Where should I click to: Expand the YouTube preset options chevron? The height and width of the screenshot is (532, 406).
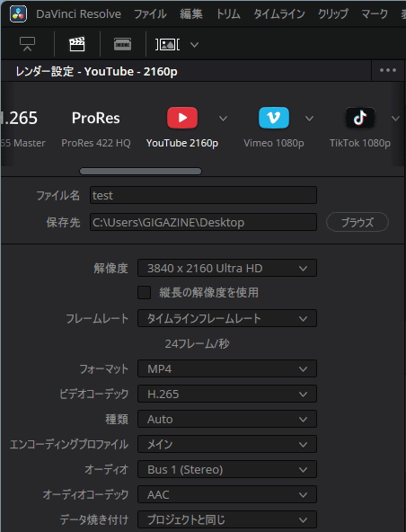(223, 119)
